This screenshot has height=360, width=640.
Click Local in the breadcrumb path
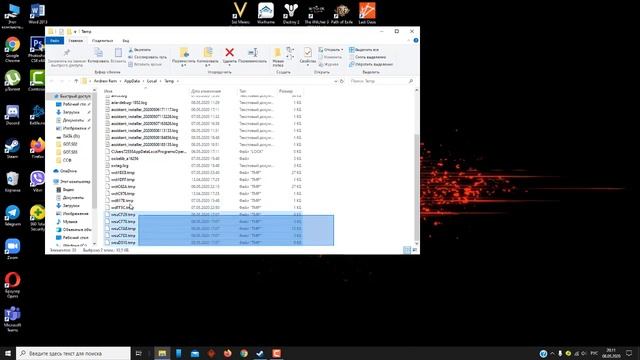coord(152,81)
